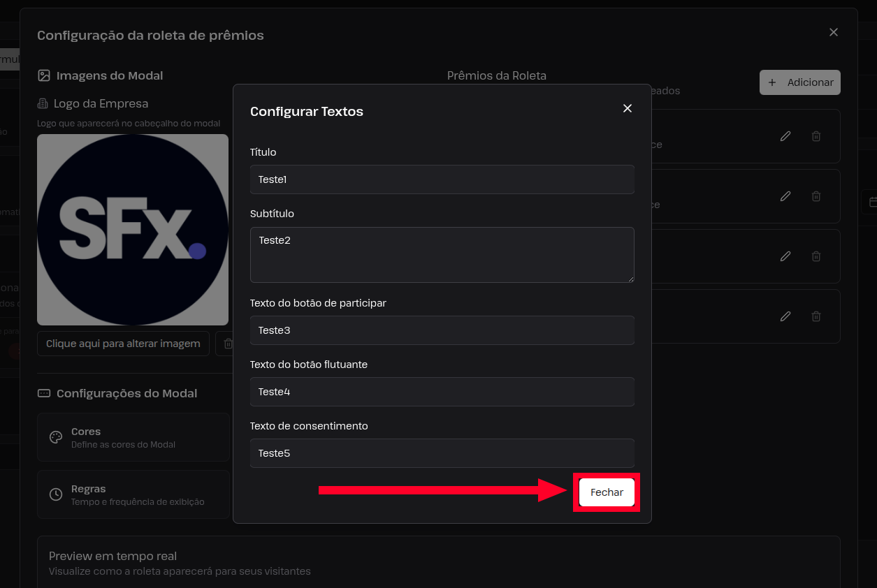Edit the second prize row via pencil icon
Image resolution: width=877 pixels, height=588 pixels.
click(x=785, y=196)
